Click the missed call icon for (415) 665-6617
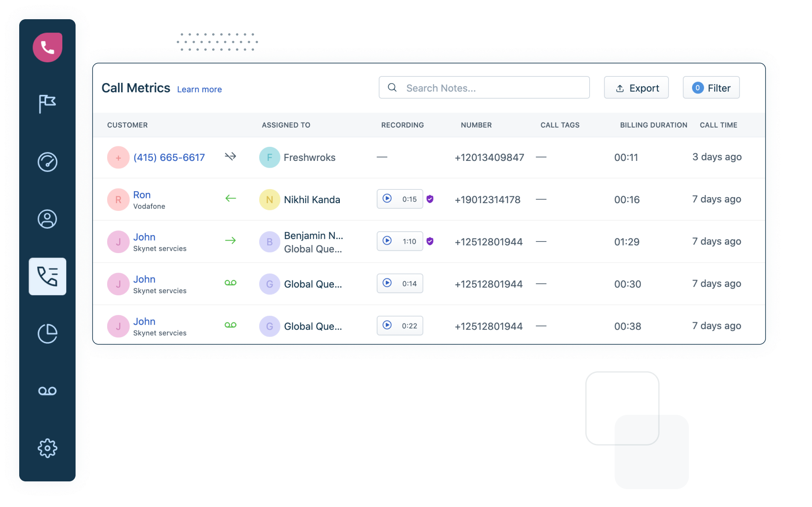 tap(230, 157)
